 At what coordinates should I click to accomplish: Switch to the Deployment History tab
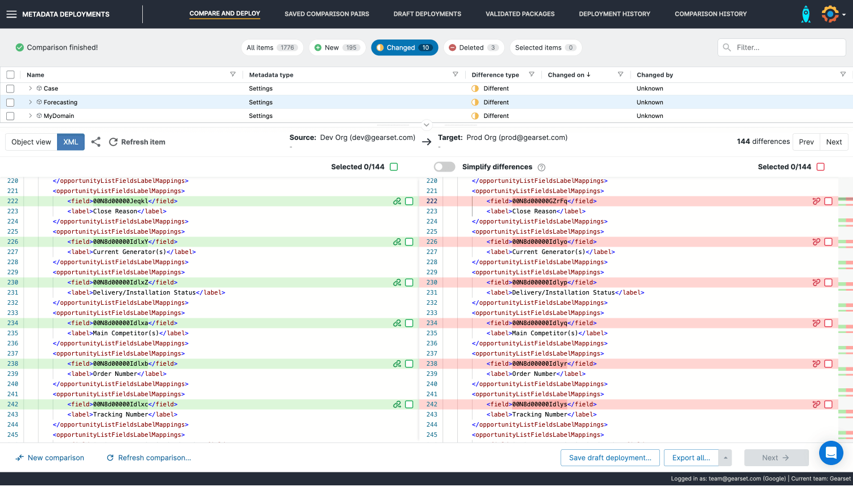point(614,14)
